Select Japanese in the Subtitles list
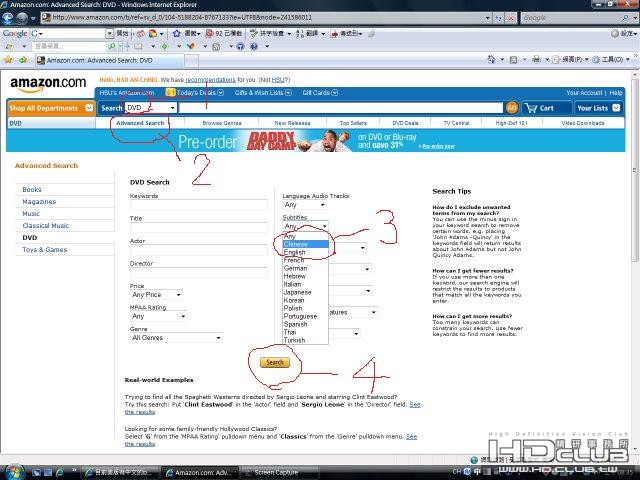Viewport: 640px width, 480px height. [305, 292]
